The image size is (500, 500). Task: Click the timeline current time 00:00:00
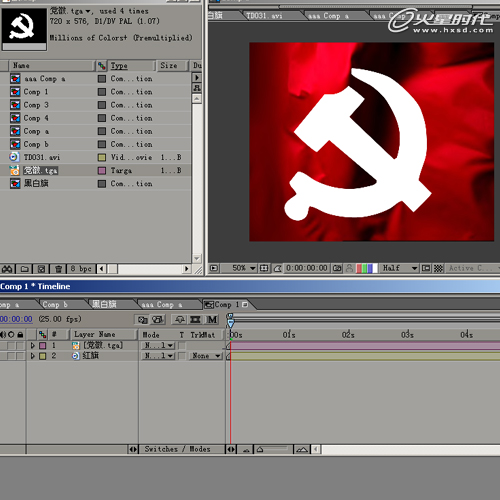[x=16, y=319]
